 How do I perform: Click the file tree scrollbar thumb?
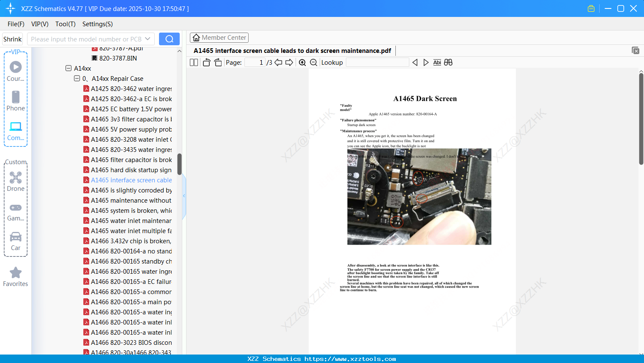tap(179, 164)
